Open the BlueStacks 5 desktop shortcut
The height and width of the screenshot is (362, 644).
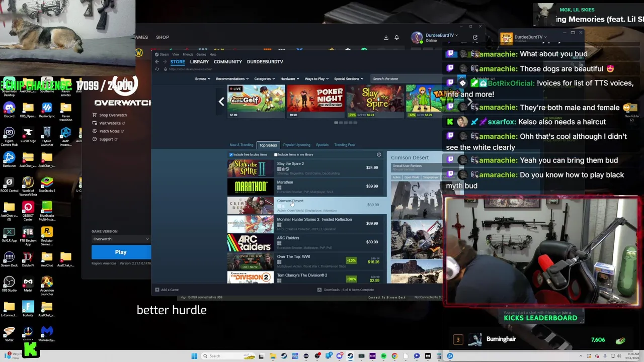click(x=47, y=184)
